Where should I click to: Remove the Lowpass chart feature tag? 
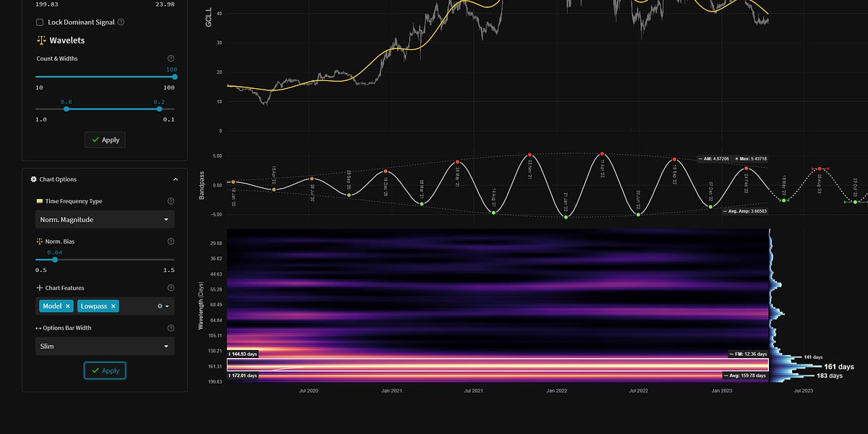pos(114,307)
